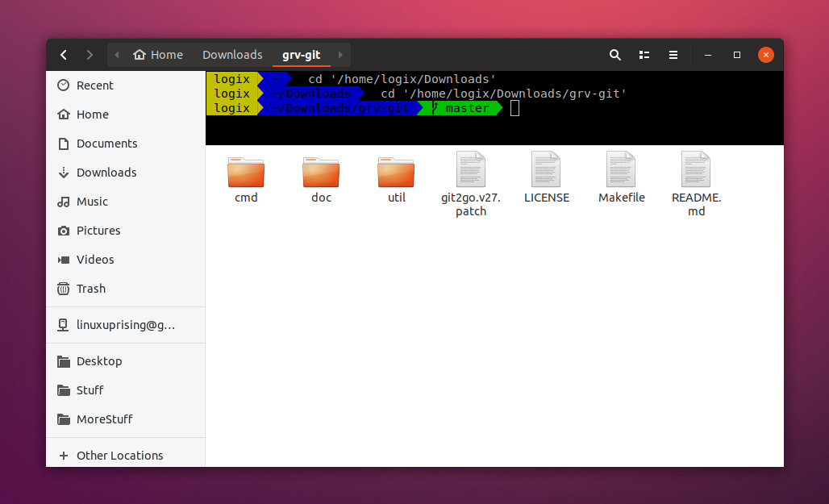Screen dimensions: 829x504
Task: Open Trash in the sidebar
Action: tap(126, 289)
